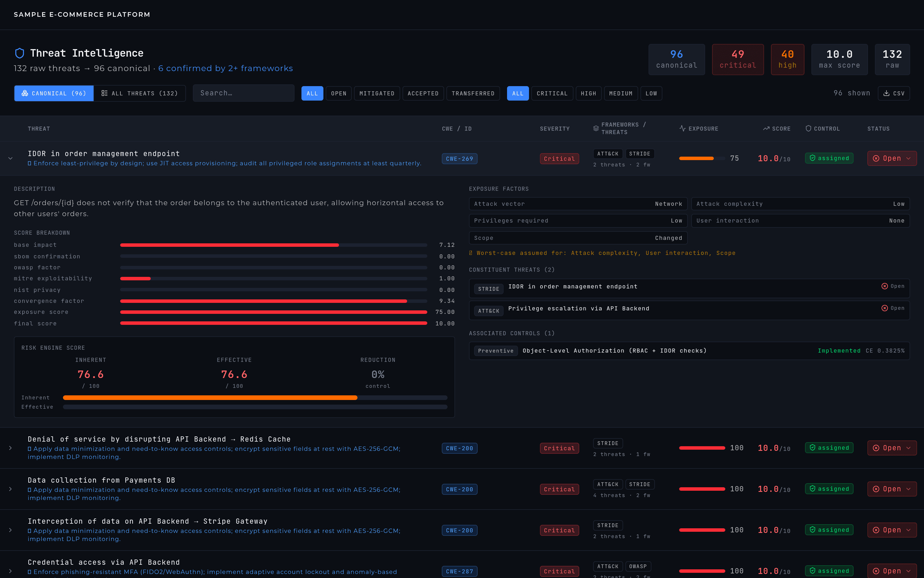The image size is (924, 578).
Task: Filter status by Mitigated
Action: tap(377, 93)
